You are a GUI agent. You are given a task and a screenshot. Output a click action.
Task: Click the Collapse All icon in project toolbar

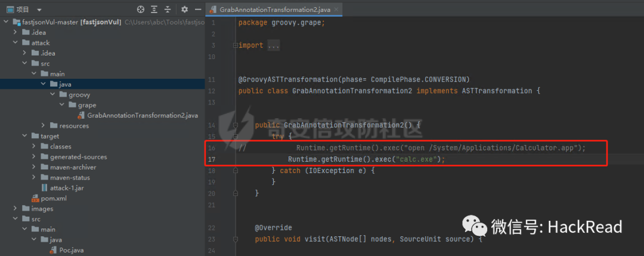[167, 9]
